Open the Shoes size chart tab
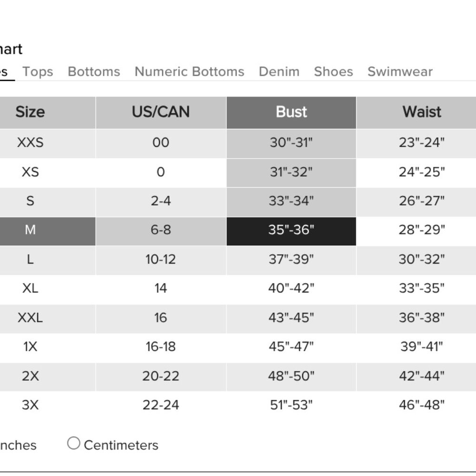This screenshot has width=476, height=476. (333, 71)
